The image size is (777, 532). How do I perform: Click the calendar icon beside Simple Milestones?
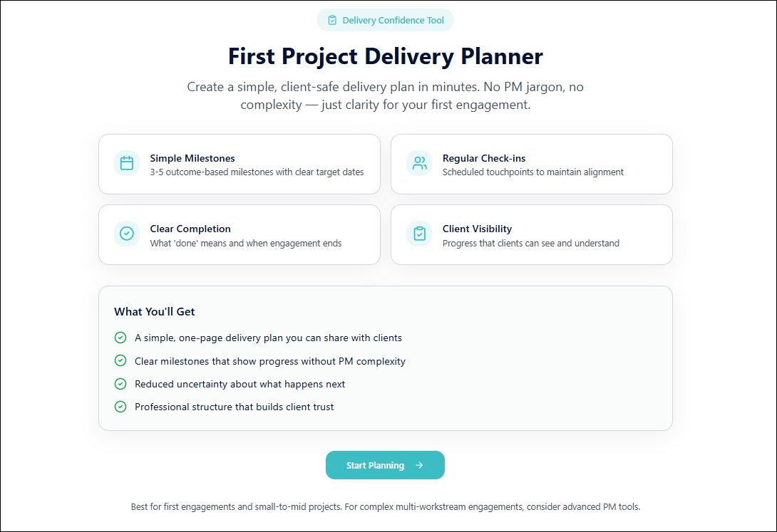click(x=127, y=163)
